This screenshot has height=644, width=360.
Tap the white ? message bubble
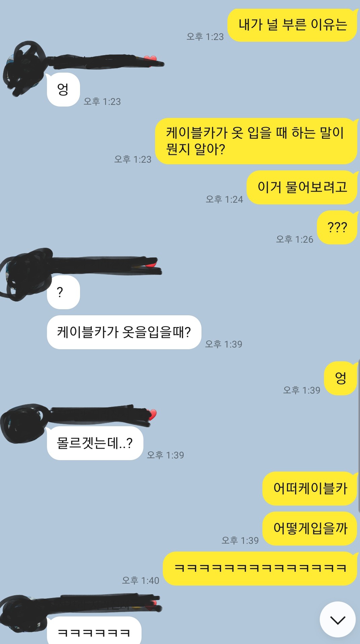click(x=63, y=292)
